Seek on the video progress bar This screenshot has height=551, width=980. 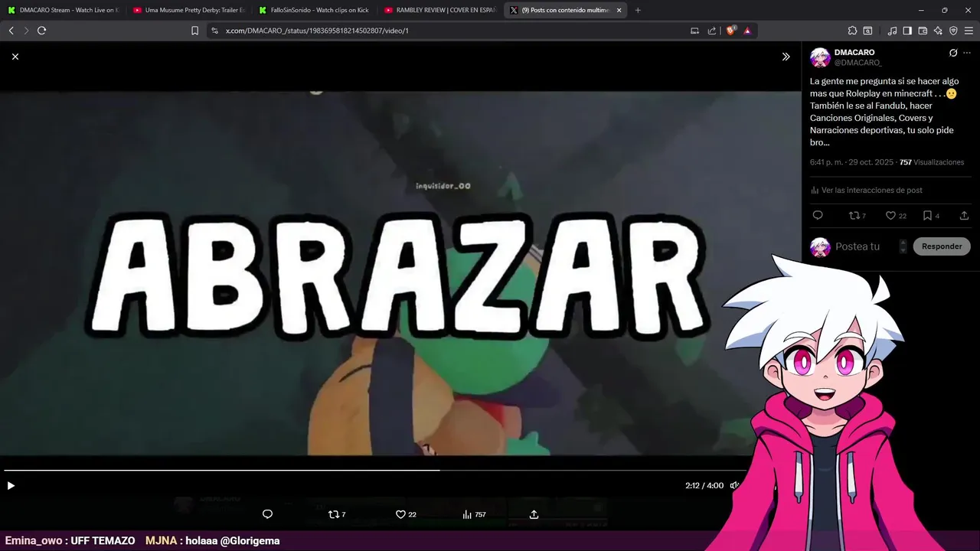[375, 470]
